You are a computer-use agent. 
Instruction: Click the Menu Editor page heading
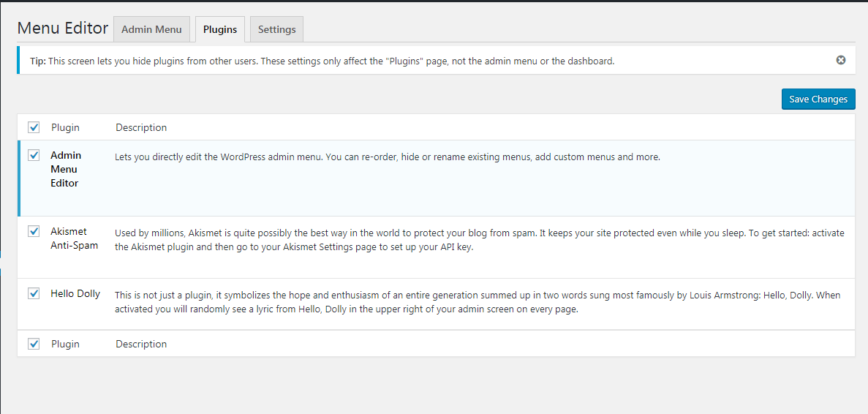pos(63,28)
